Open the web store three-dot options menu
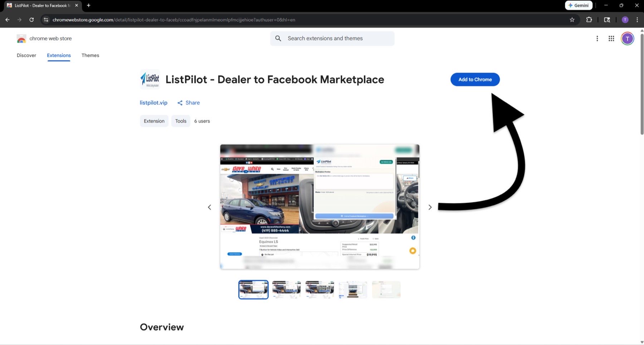This screenshot has height=345, width=644. pyautogui.click(x=597, y=38)
